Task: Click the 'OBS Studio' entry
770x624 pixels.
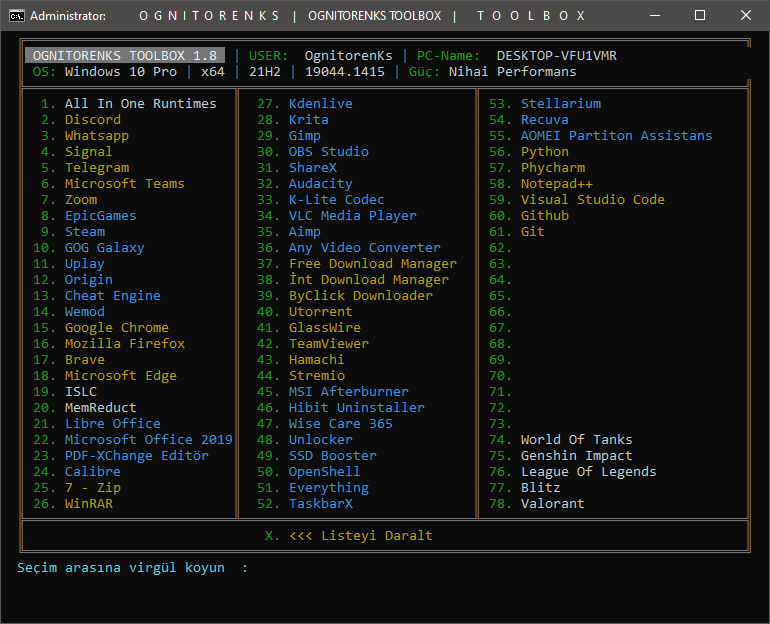Action: [x=329, y=152]
